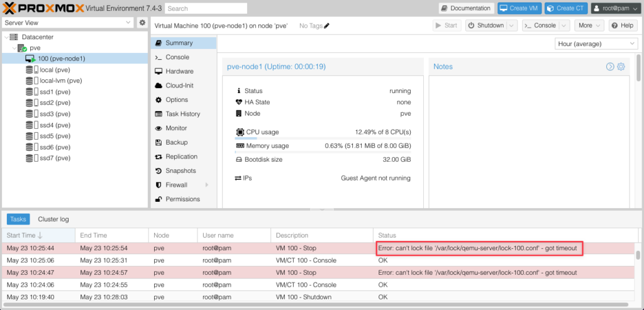
Task: Click the Datacenter server icon in tree
Action: tap(14, 37)
